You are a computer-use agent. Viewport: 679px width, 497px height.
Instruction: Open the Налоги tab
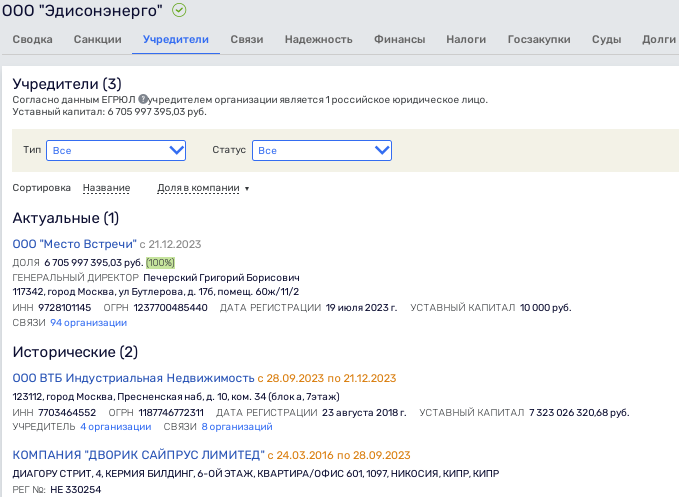point(466,39)
